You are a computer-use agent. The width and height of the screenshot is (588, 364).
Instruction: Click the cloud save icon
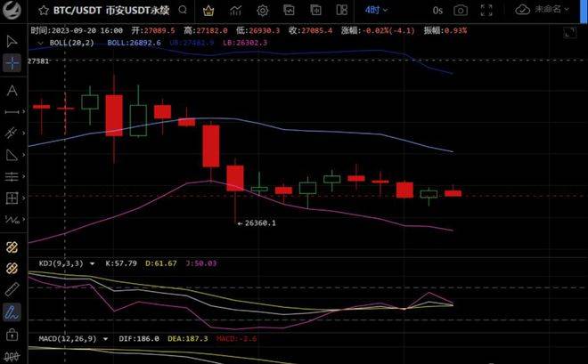522,10
